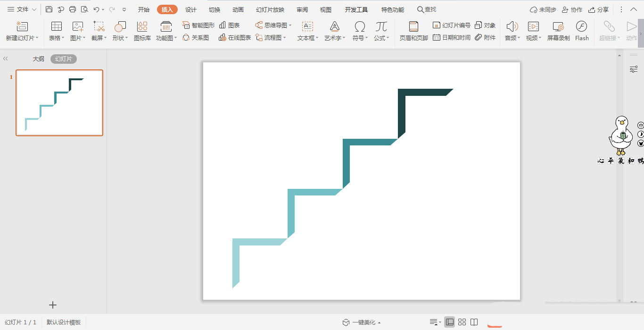Viewport: 644px width, 330px height.
Task: Switch the side panel to 幻灯片 thumbnails
Action: (64, 59)
